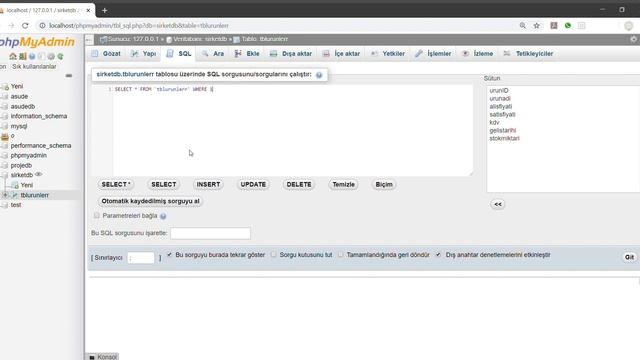This screenshot has width=640, height=360.
Task: Click the SELECT * button
Action: click(x=116, y=184)
